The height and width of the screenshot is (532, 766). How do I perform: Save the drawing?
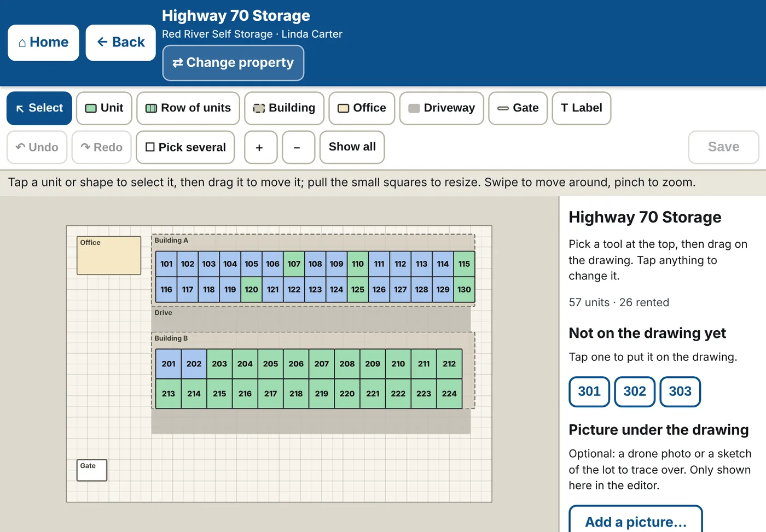(x=723, y=147)
